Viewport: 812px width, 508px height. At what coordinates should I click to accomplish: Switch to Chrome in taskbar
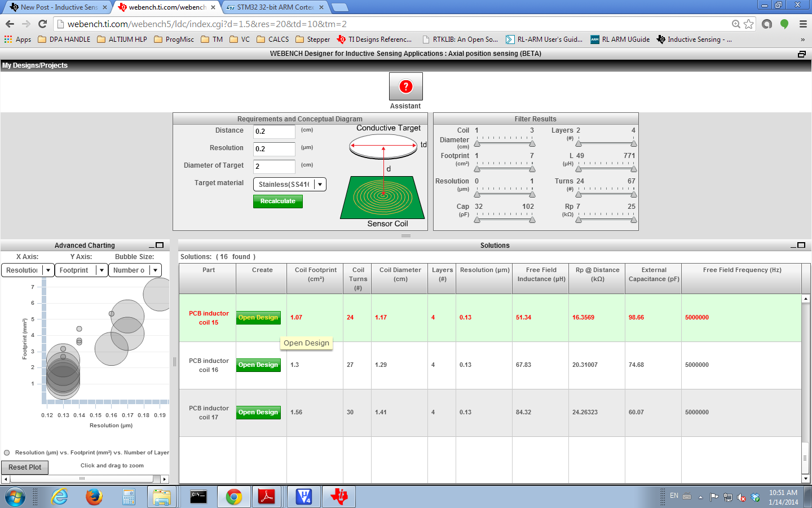tap(233, 497)
